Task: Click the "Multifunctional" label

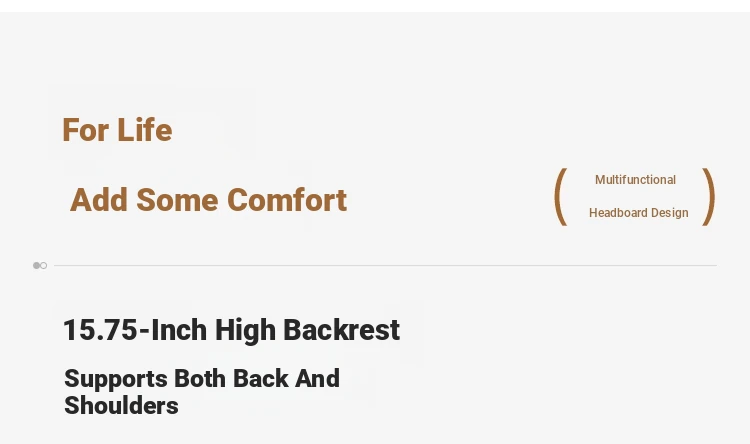Action: 635,180
